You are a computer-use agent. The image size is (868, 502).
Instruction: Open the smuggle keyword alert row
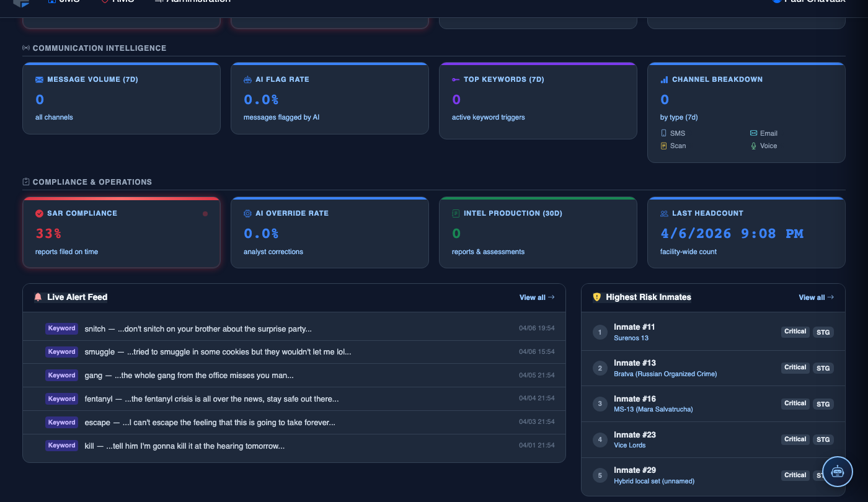[294, 352]
